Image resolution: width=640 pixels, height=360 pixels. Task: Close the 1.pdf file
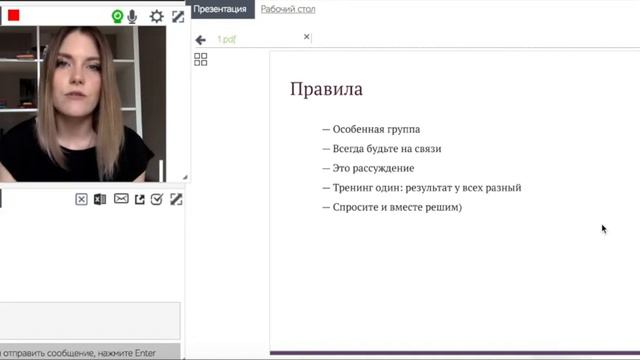pos(307,37)
